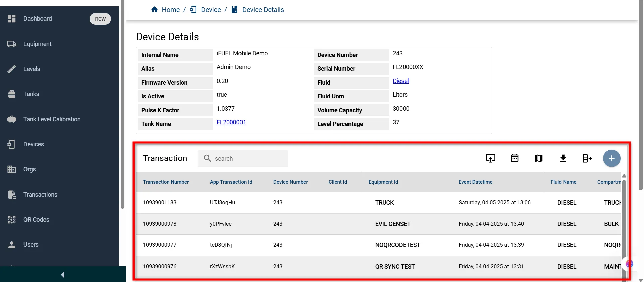Click the Dashboard grid icon
Screen dimensions: 644x282
[x=12, y=19]
